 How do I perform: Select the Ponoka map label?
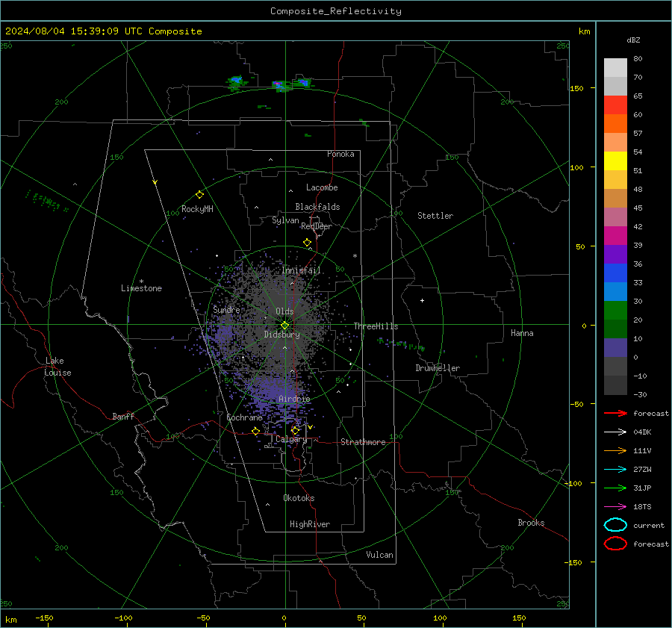(x=340, y=154)
